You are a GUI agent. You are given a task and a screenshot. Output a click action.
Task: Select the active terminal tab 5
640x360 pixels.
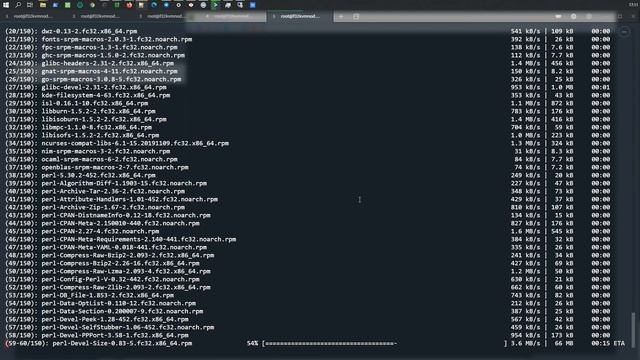tap(300, 16)
